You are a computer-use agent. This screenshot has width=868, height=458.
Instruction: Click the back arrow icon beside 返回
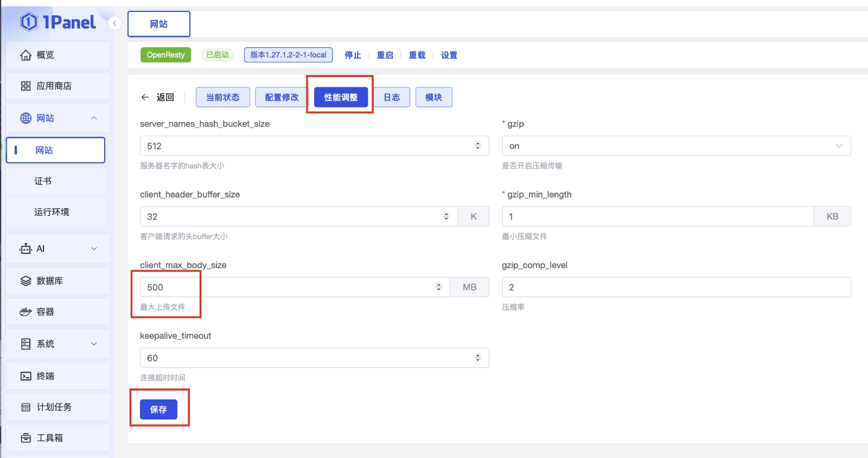pyautogui.click(x=145, y=97)
